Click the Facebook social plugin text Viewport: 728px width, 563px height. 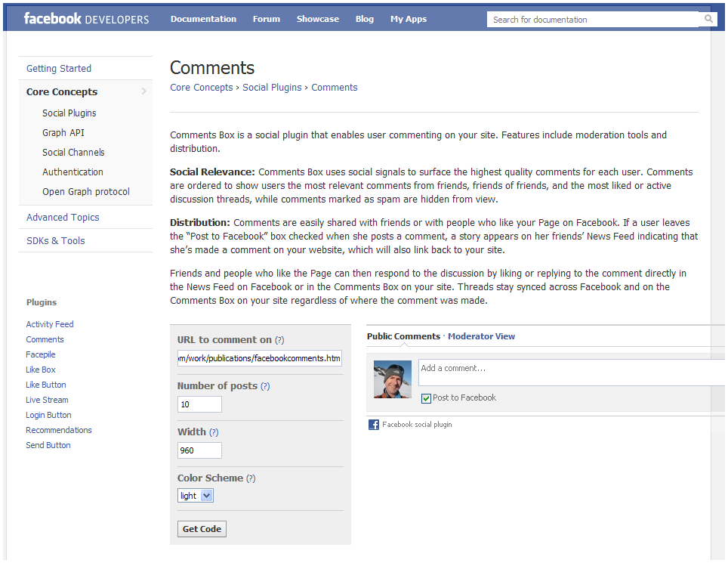tap(417, 425)
